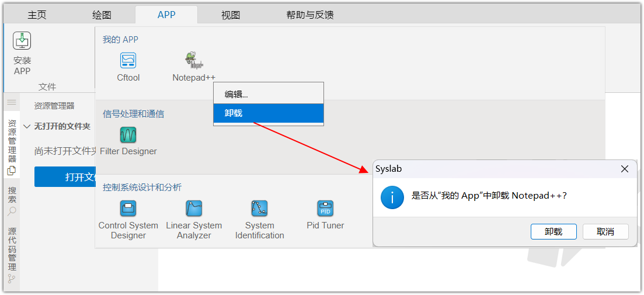Launch System Identification icon

(260, 209)
